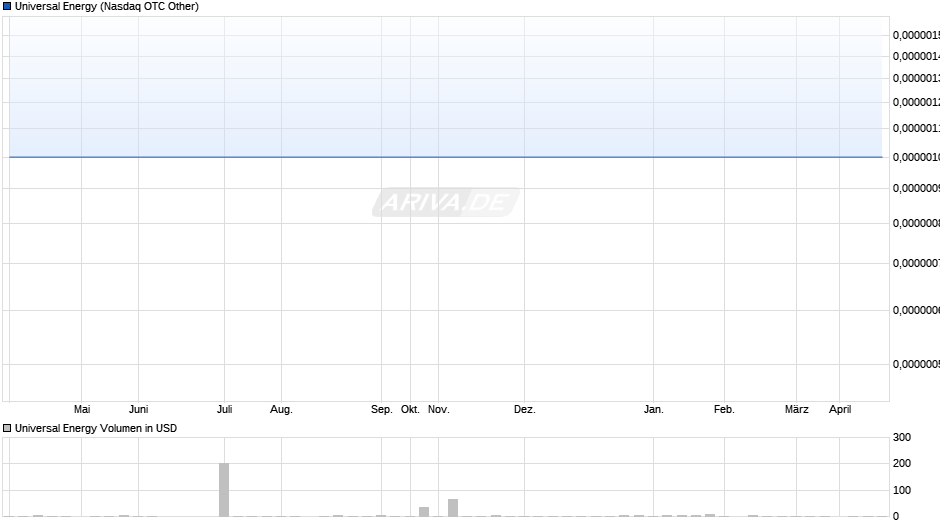
Task: Click the 'Universal Energy Volumen in USD' label
Action: point(96,428)
